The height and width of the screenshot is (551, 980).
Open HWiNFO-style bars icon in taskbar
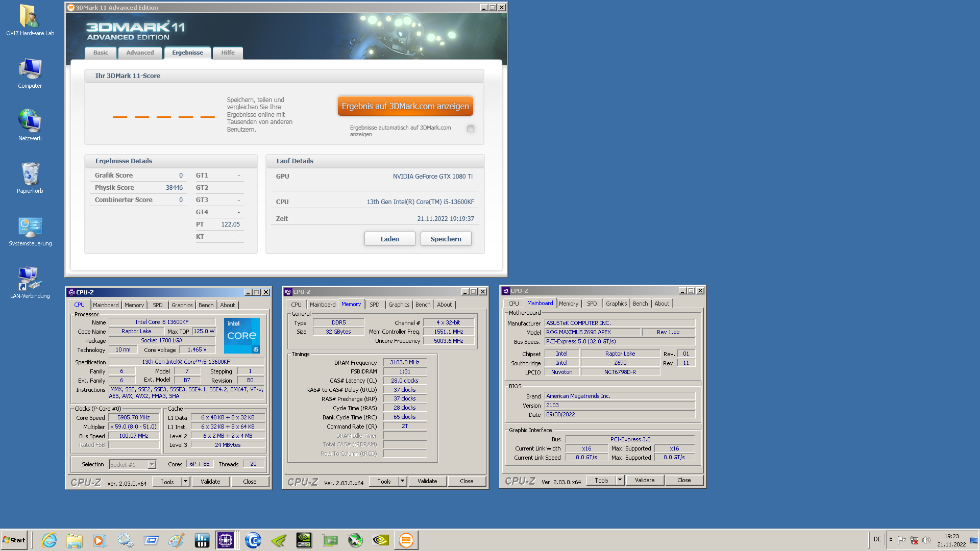(x=202, y=540)
